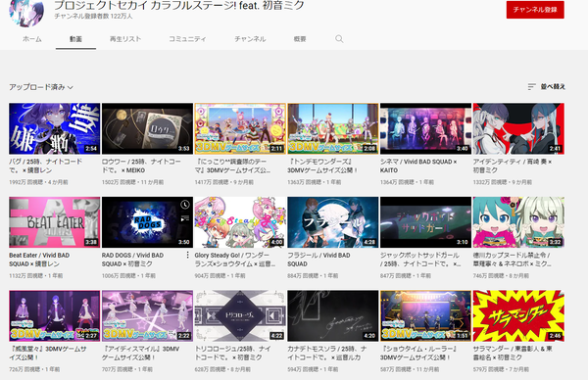Play the サラマンダー thumbnail (2:46)
Image resolution: width=588 pixels, height=380 pixels.
518,315
